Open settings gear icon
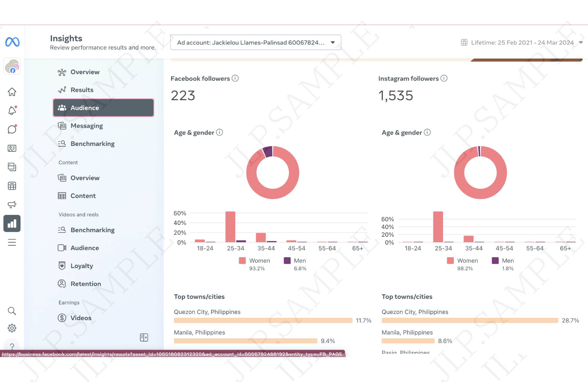Image resolution: width=588 pixels, height=382 pixels. click(12, 328)
